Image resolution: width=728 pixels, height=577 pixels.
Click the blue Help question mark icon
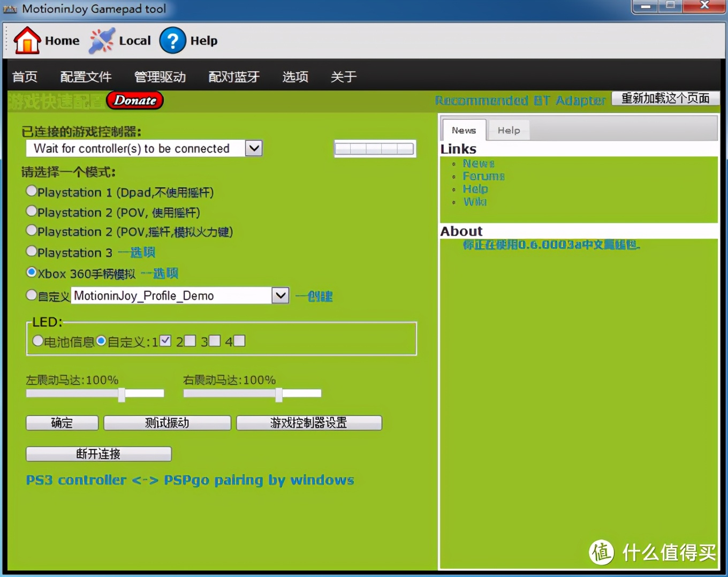[173, 41]
